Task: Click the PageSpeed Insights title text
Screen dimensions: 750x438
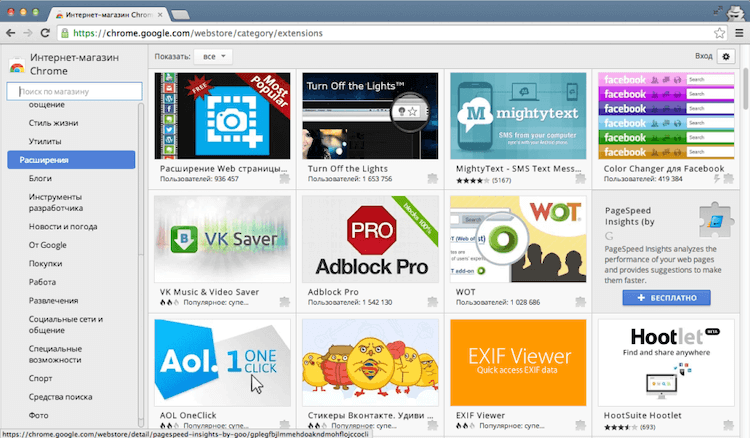Action: [629, 216]
